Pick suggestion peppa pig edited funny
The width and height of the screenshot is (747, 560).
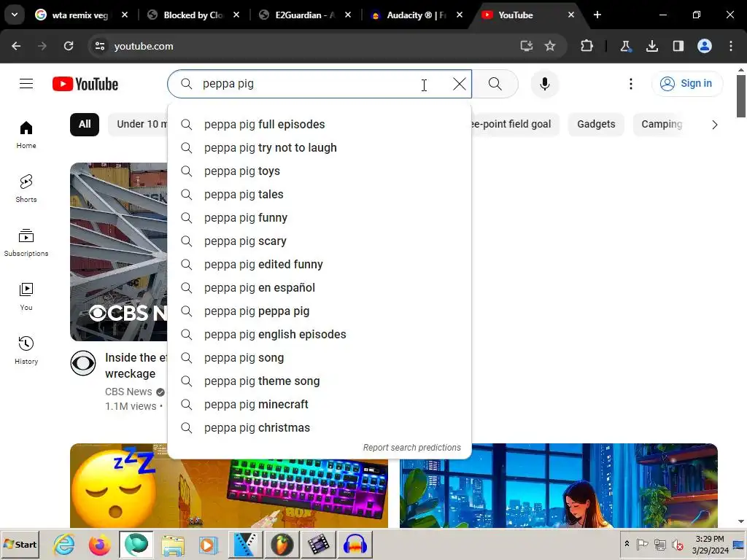point(320,264)
